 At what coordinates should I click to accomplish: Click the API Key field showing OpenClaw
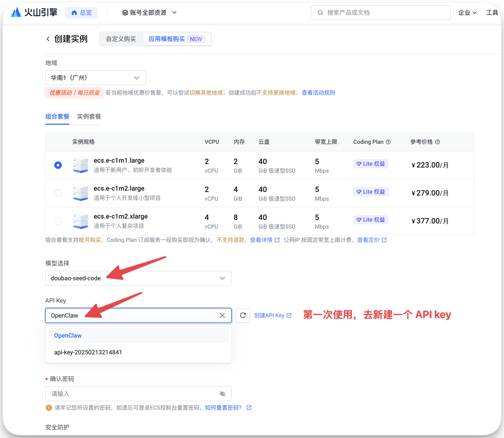(x=138, y=316)
